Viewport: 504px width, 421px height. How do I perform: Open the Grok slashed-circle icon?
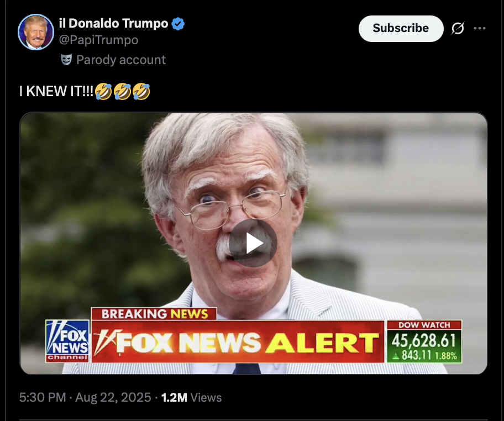[x=458, y=28]
